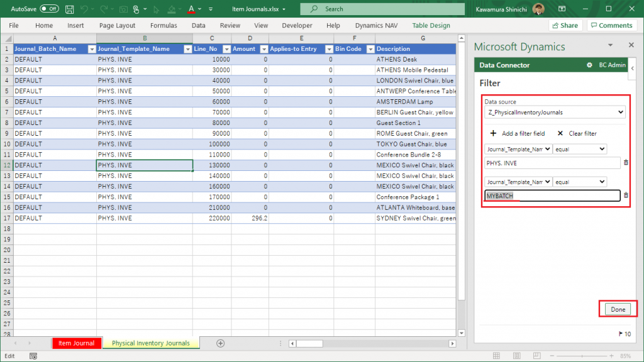
Task: Open Data Connector settings gear
Action: pyautogui.click(x=589, y=65)
